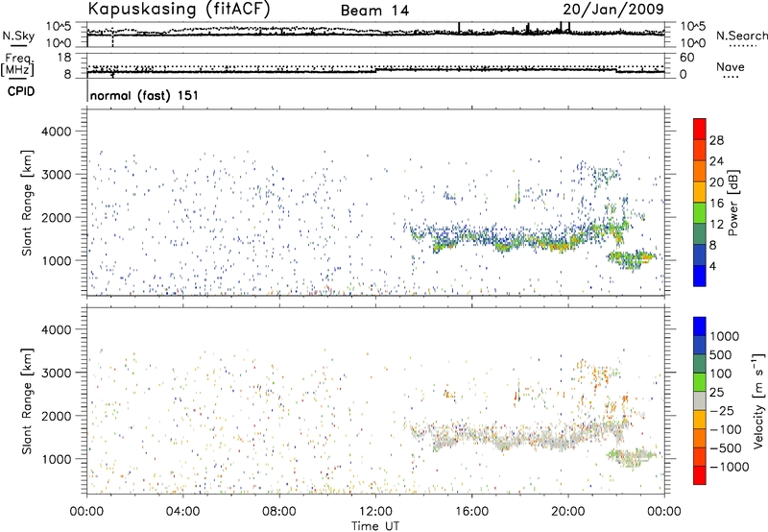Click the gray backscatter band in velocity panel

point(515,436)
